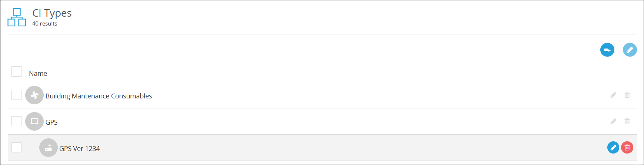Click pencil icon for Building Mantenance Consumables
644x165 pixels.
(614, 95)
